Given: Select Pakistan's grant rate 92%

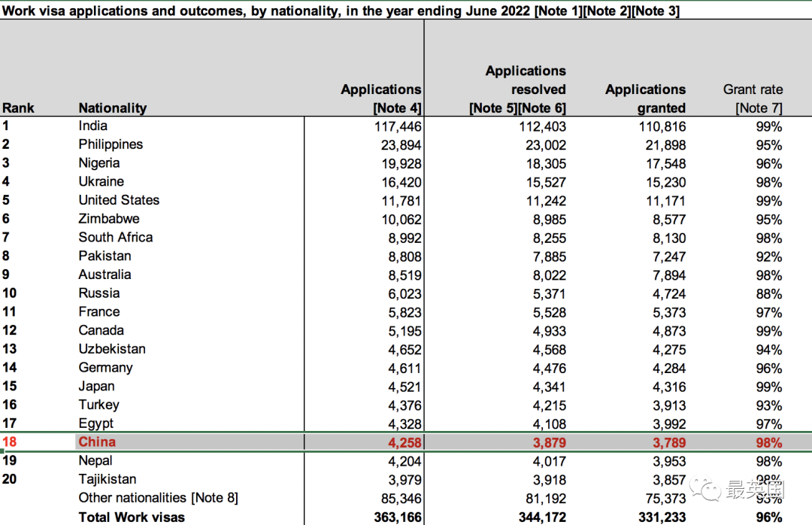Looking at the screenshot, I should (x=769, y=257).
